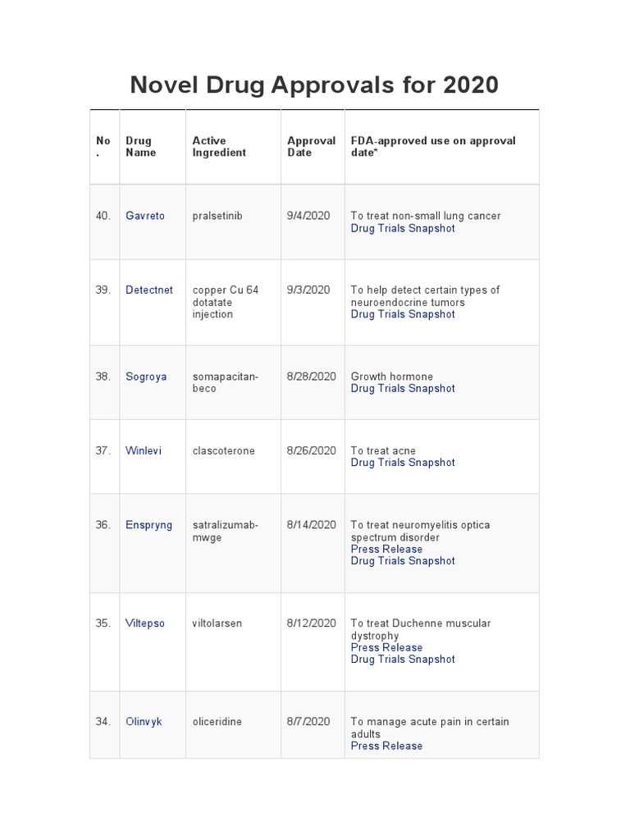Open the Gavreto drug link
This screenshot has width=630, height=840.
[x=145, y=216]
